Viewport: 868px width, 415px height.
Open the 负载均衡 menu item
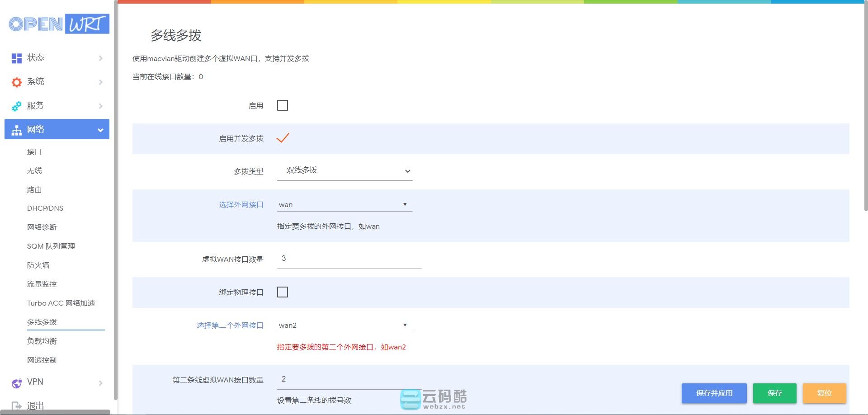42,341
